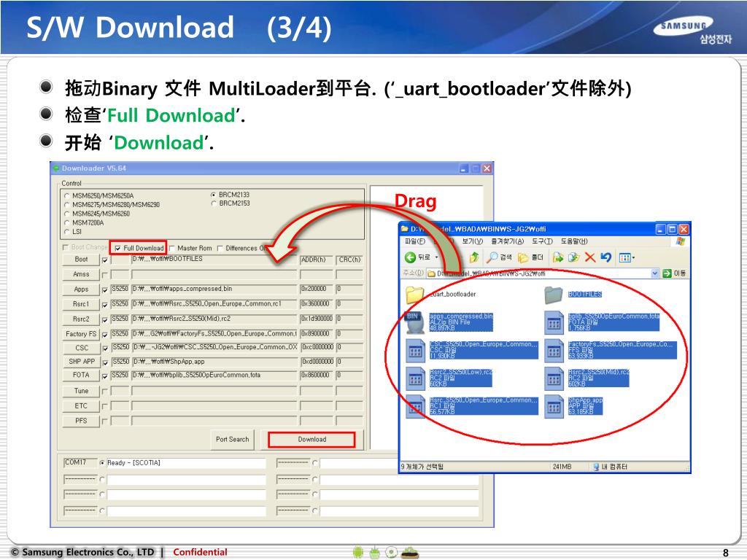Select the MSM6250/MSM6250A radio button

[66, 195]
